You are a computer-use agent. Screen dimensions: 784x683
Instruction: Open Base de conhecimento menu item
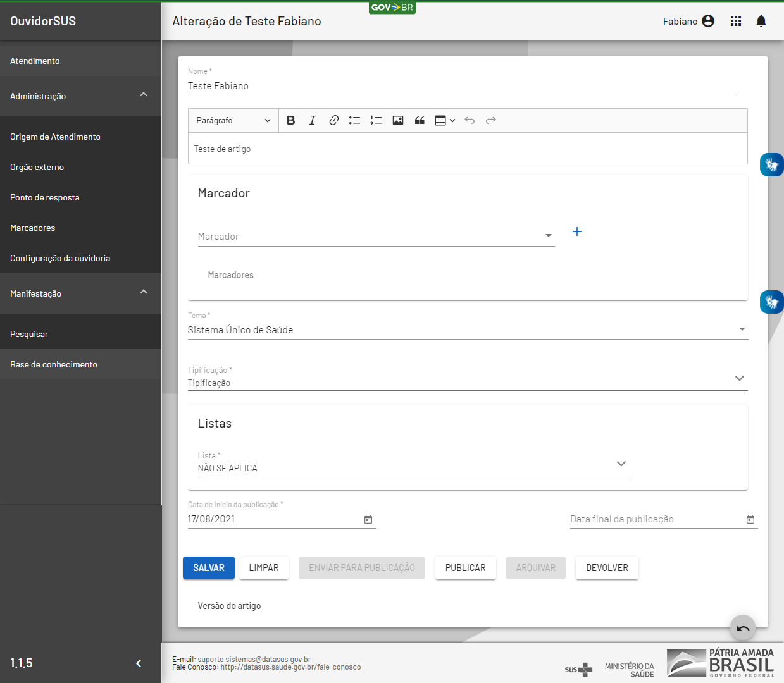54,364
